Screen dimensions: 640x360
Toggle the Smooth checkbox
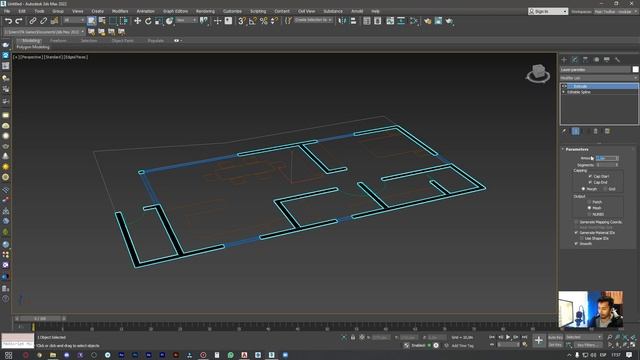point(576,244)
